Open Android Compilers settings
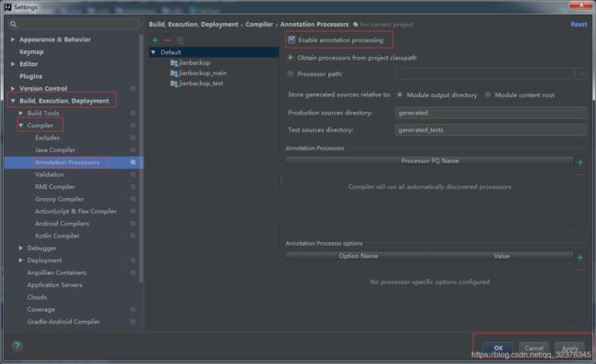Viewport: 596px width, 364px height. click(x=62, y=224)
